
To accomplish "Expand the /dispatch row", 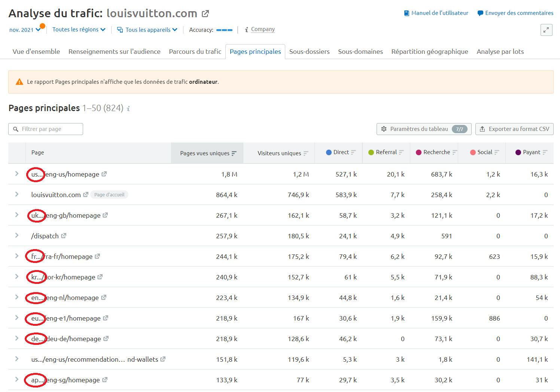I will [17, 235].
